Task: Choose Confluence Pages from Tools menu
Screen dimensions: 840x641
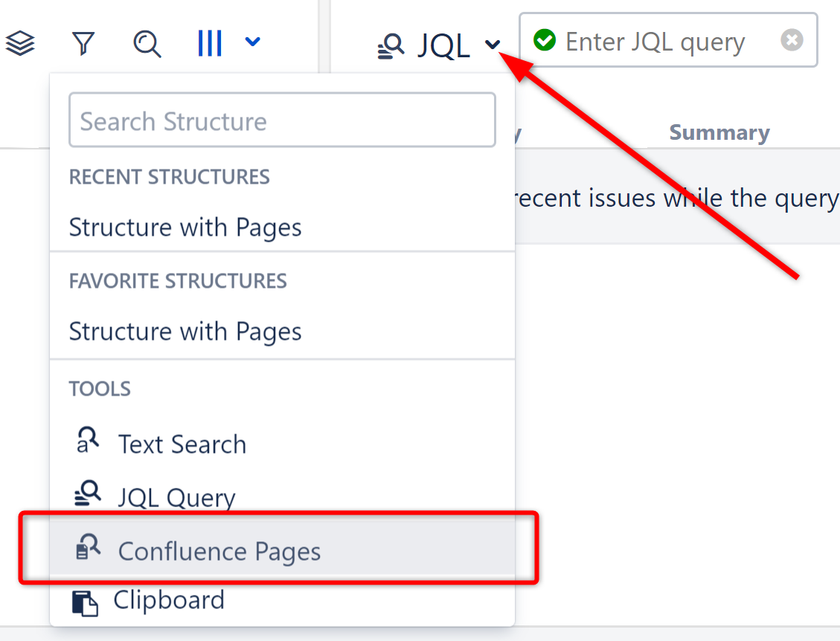Action: (219, 550)
